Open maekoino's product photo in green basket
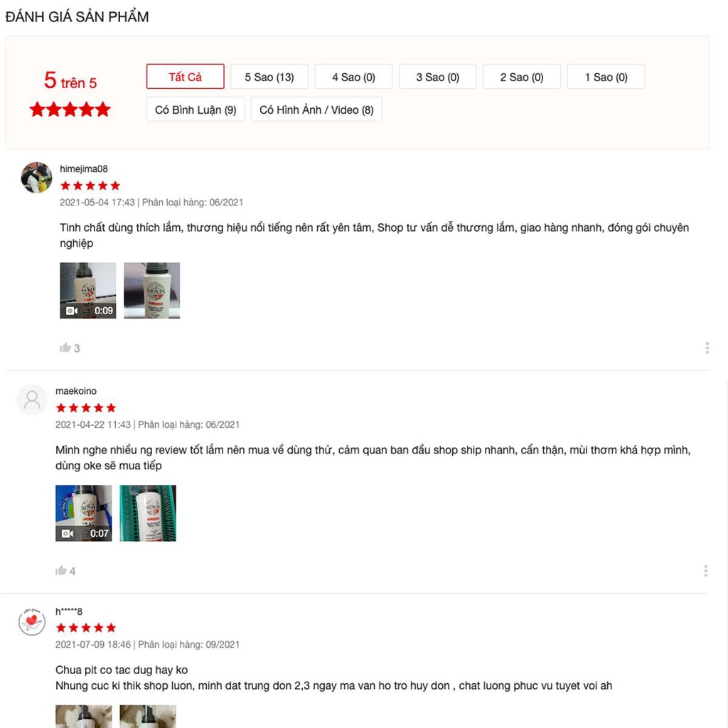 (148, 513)
